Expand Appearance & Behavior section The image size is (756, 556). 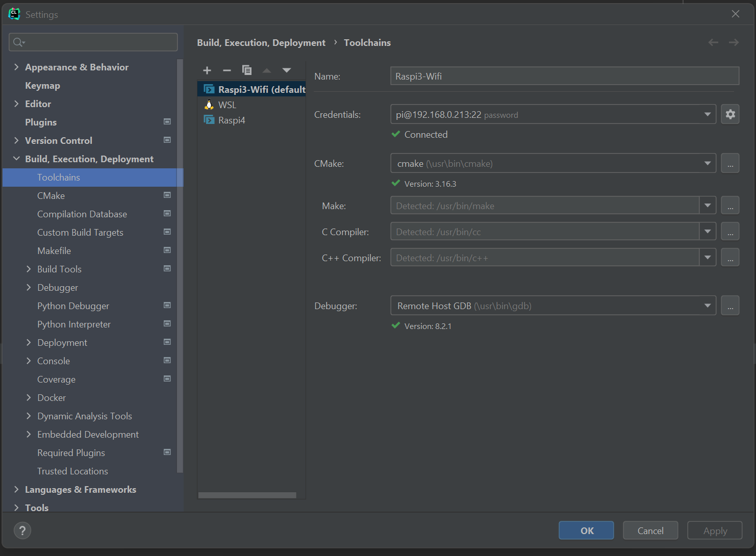coord(16,67)
